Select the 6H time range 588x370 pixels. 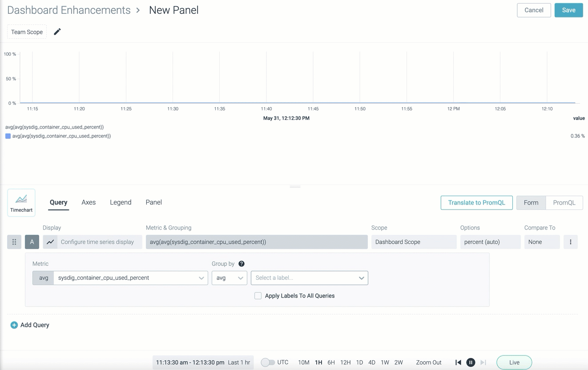click(331, 362)
